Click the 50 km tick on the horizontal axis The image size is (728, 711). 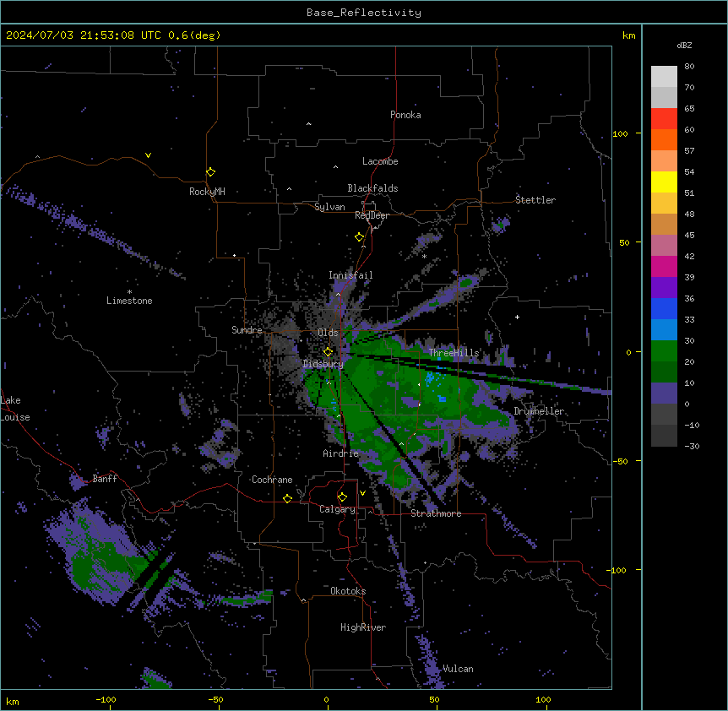[x=434, y=699]
